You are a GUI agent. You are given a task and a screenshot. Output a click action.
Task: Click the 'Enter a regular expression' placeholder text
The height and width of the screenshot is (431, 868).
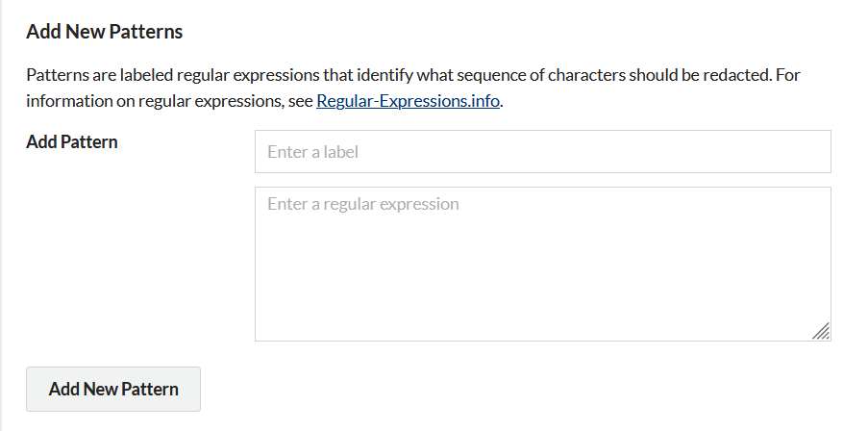pos(363,204)
